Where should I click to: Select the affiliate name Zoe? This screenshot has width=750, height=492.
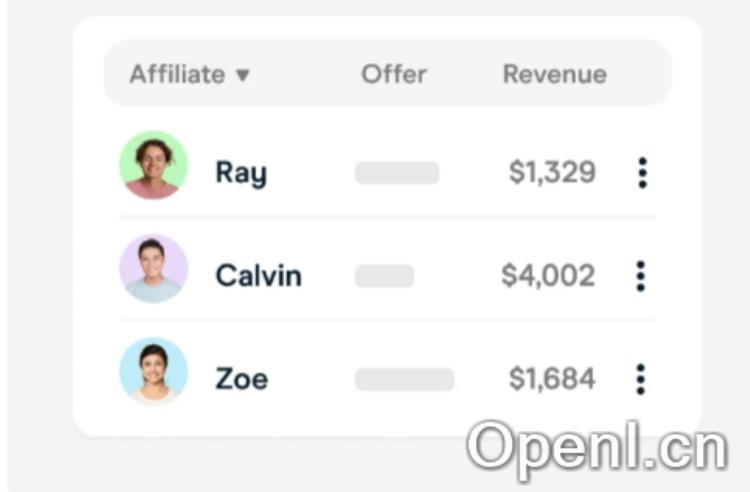click(242, 379)
